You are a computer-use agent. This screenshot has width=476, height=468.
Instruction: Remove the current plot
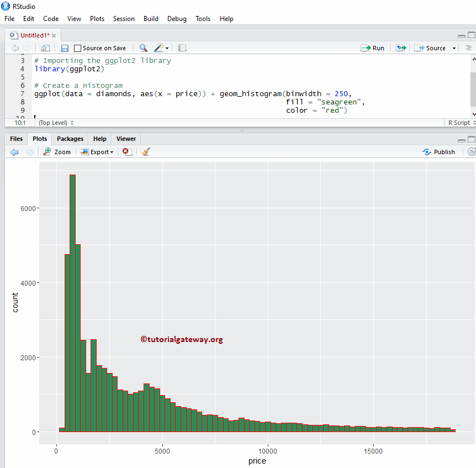(x=126, y=151)
